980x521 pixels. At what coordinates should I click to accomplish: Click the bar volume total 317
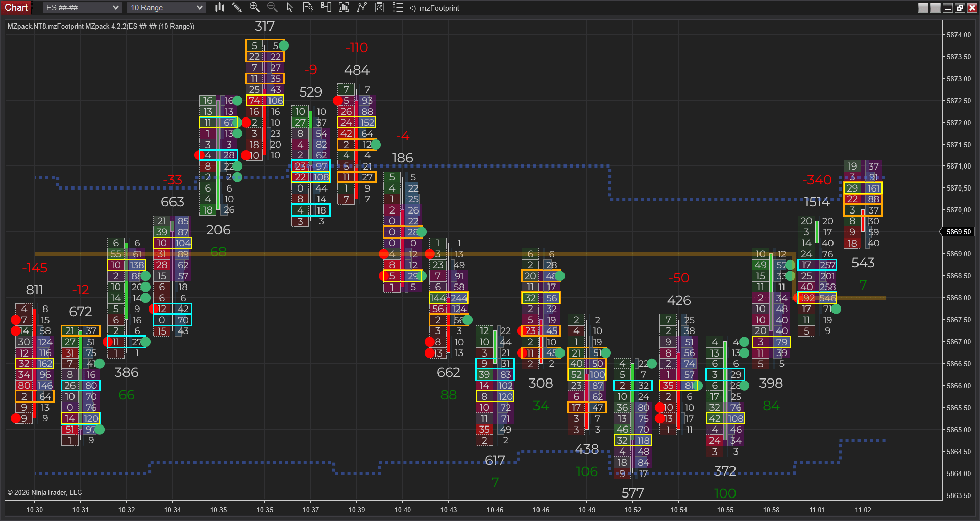[264, 26]
